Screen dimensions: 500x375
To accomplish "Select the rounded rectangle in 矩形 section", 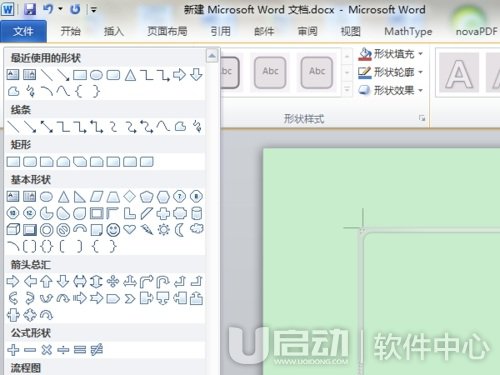I will pyautogui.click(x=30, y=162).
